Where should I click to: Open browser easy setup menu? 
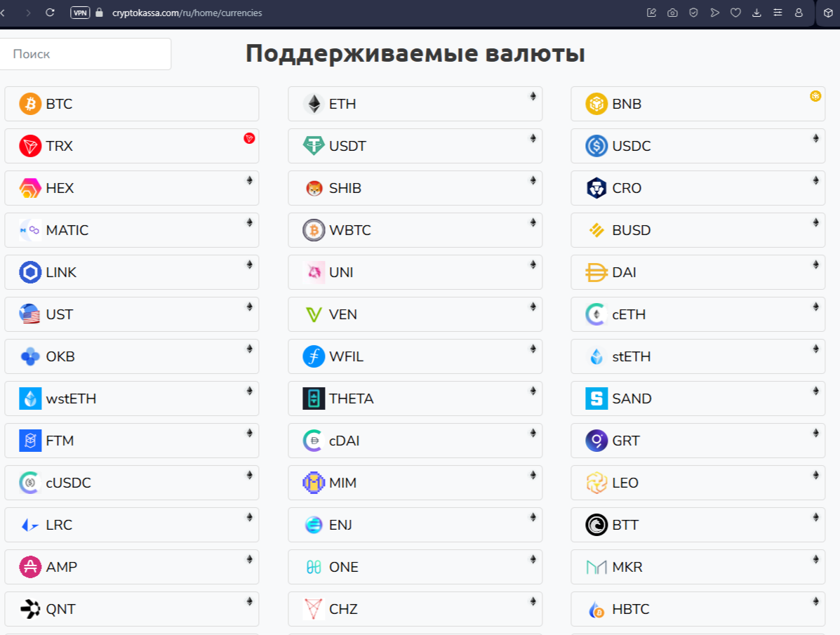tap(778, 13)
